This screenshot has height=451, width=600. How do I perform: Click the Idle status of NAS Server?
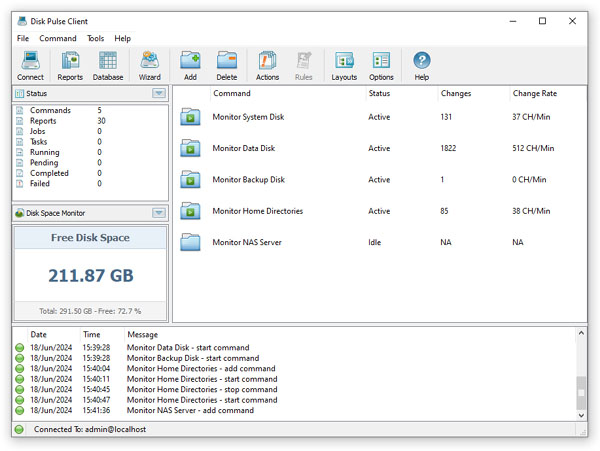pos(375,243)
